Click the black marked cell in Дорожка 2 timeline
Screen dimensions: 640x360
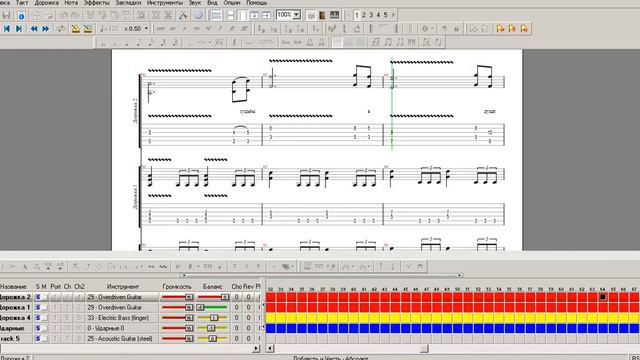(603, 297)
